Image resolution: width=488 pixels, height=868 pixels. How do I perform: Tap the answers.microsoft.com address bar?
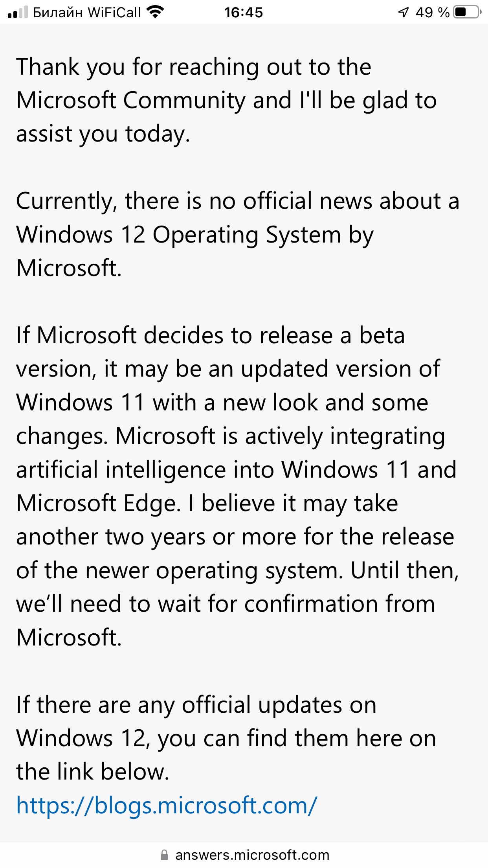tap(244, 855)
